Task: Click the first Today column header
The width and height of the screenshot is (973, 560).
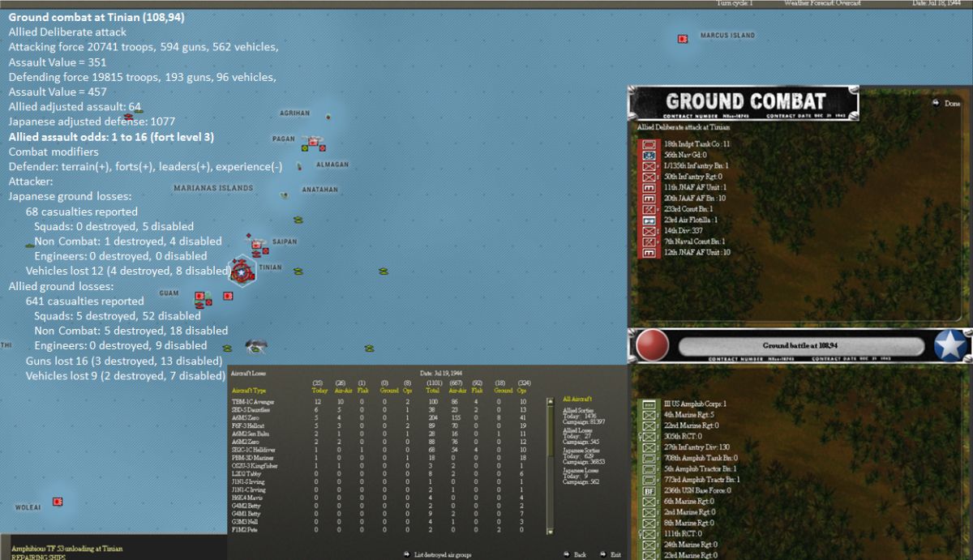Action: point(319,390)
